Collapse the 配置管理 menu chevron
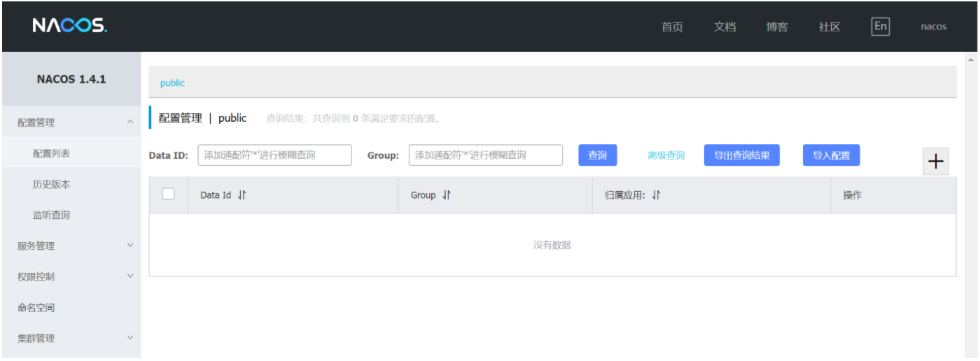The width and height of the screenshot is (980, 361). click(x=129, y=122)
